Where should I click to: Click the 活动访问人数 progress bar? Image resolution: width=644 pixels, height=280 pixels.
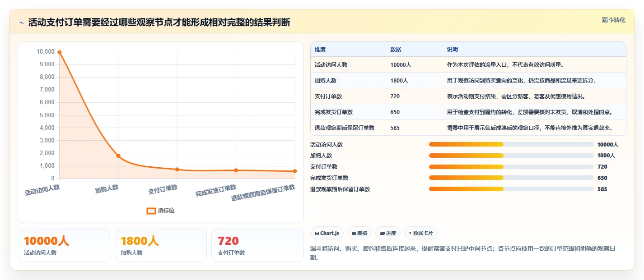[x=511, y=144]
